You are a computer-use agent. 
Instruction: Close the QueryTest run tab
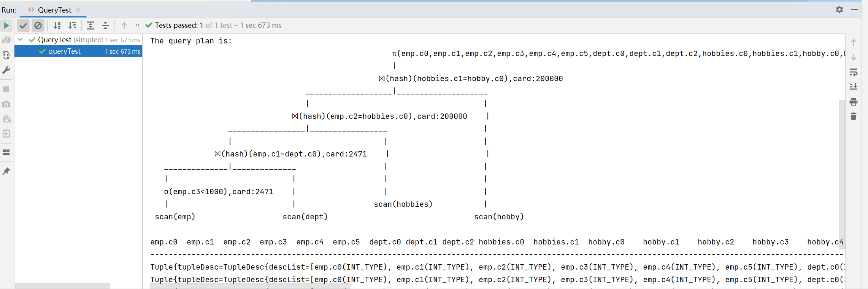pyautogui.click(x=78, y=10)
